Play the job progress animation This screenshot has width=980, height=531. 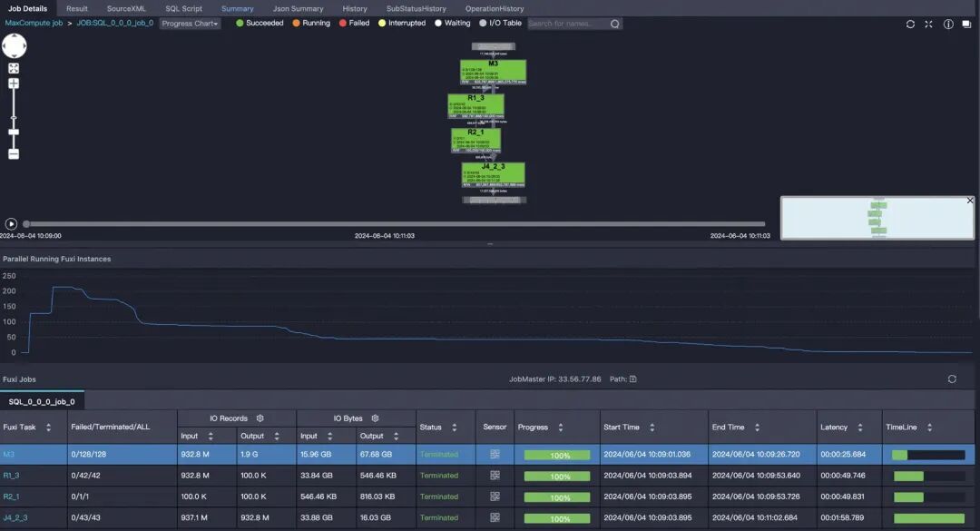(x=11, y=224)
